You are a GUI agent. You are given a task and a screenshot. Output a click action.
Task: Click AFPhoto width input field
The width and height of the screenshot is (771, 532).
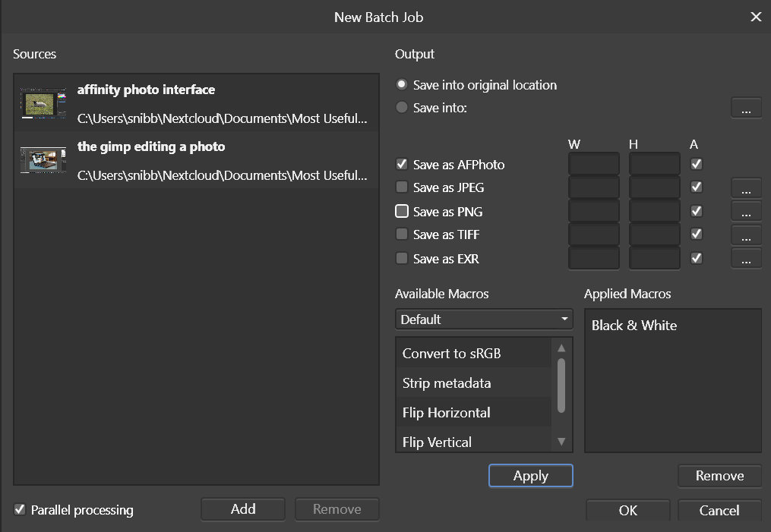point(593,164)
